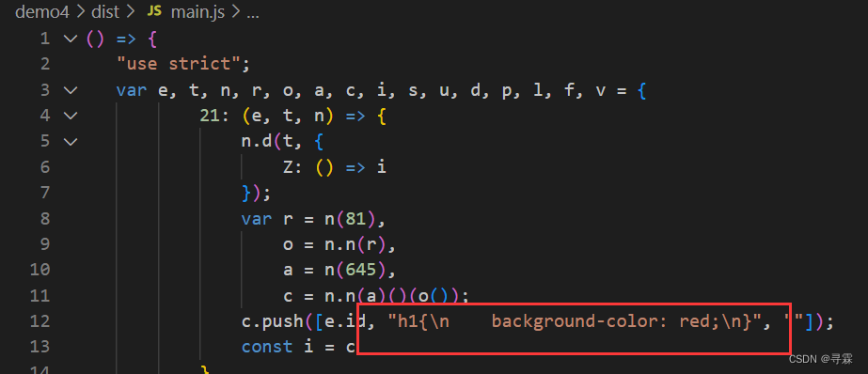Click n(645) on line 10
Viewport: 868px width, 374px height.
tap(355, 270)
